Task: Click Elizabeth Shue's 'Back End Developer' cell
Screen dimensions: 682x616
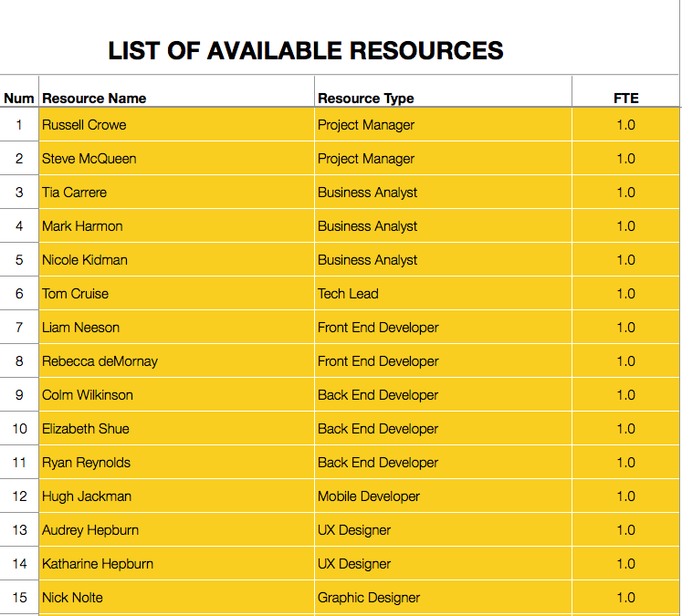Action: click(x=443, y=429)
